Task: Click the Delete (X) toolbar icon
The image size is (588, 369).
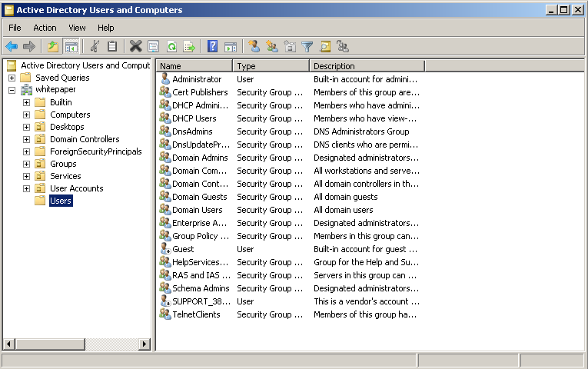Action: click(x=135, y=47)
